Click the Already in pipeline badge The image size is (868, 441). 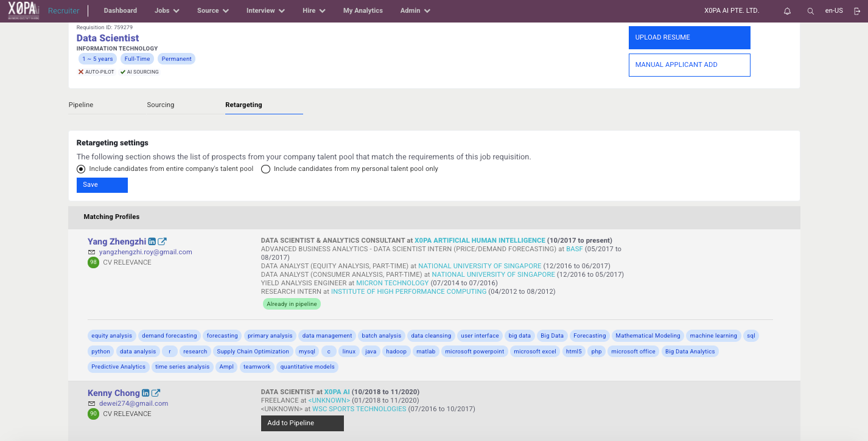click(292, 304)
